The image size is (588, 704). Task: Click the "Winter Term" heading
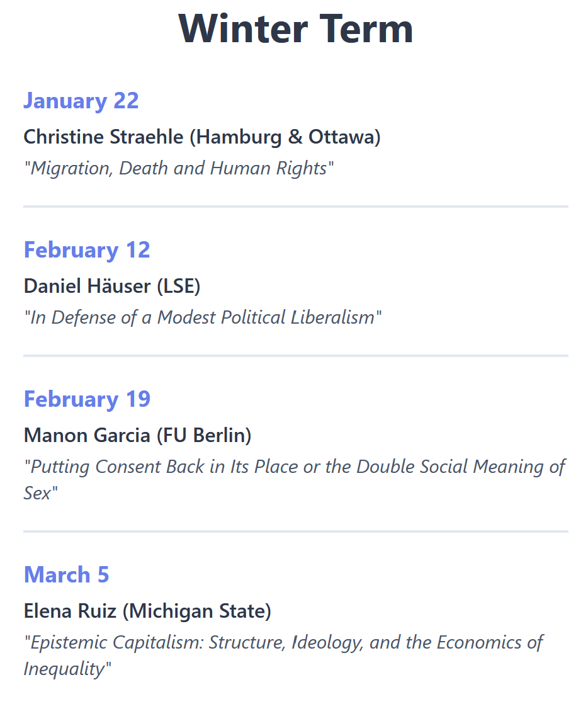[x=295, y=29]
